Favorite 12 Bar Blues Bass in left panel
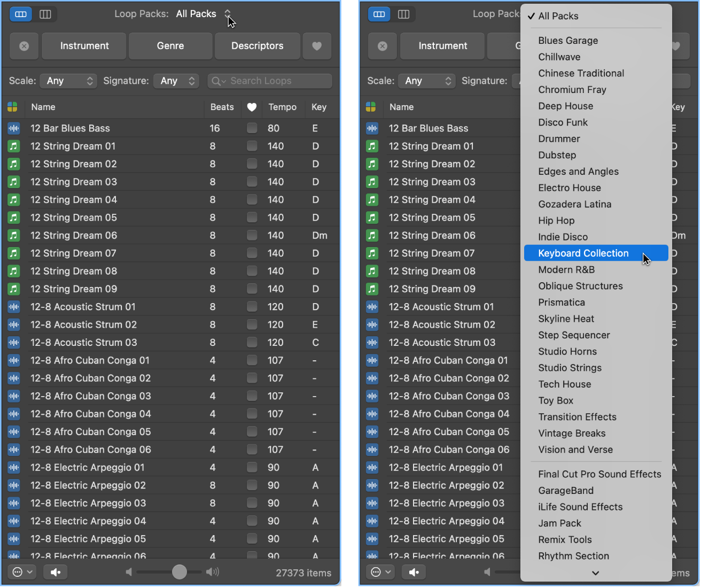701x588 pixels. 252,128
